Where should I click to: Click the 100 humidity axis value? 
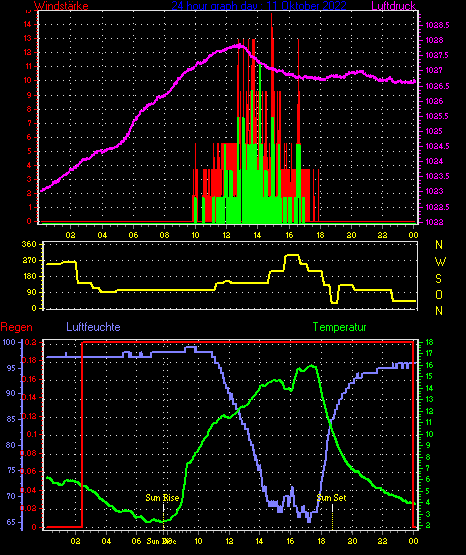tap(9, 342)
